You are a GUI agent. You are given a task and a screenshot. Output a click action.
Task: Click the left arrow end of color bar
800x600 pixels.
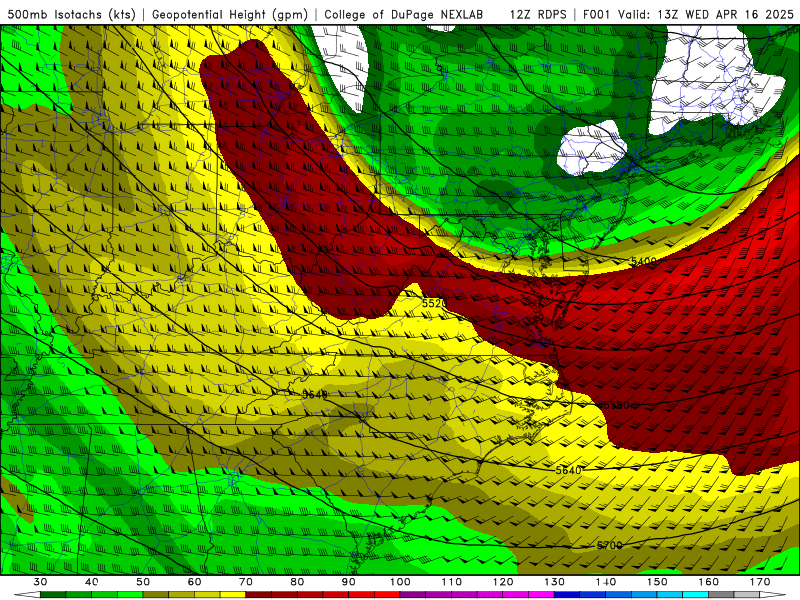27,595
